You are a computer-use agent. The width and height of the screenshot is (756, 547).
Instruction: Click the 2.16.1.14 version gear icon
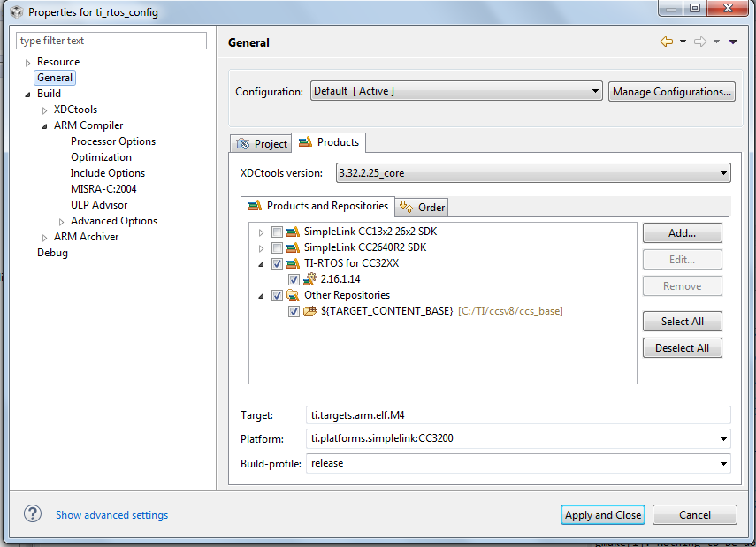pos(310,279)
